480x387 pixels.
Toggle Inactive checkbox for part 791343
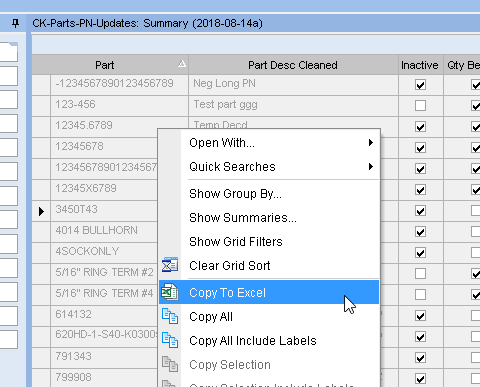[420, 358]
